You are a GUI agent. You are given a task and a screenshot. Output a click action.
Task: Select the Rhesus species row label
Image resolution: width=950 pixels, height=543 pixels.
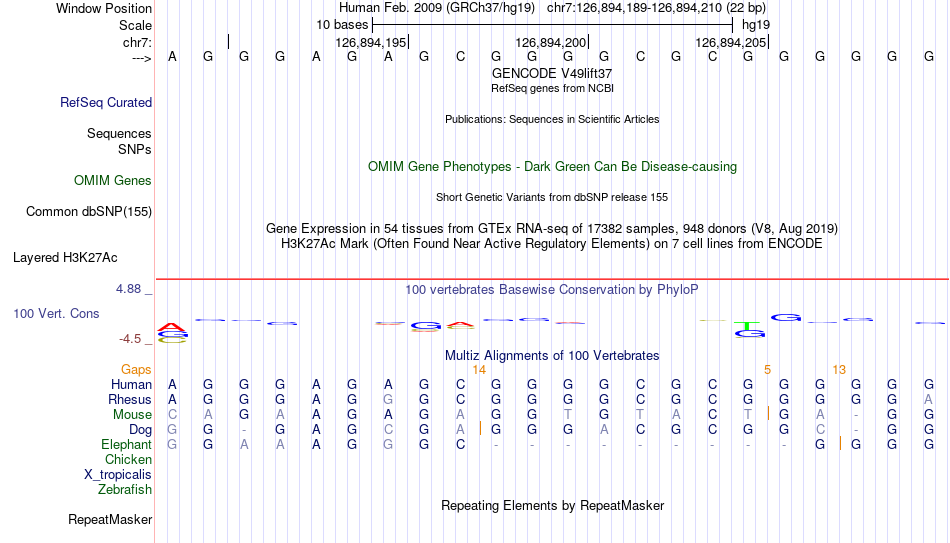130,399
